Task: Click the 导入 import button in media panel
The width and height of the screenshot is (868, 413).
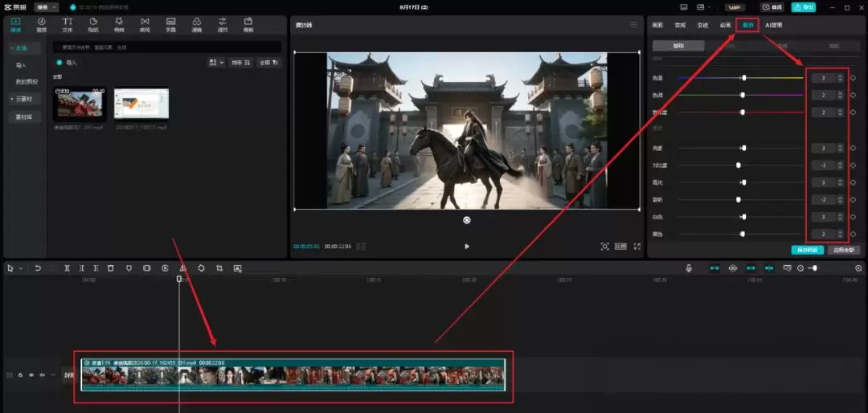Action: coord(67,63)
